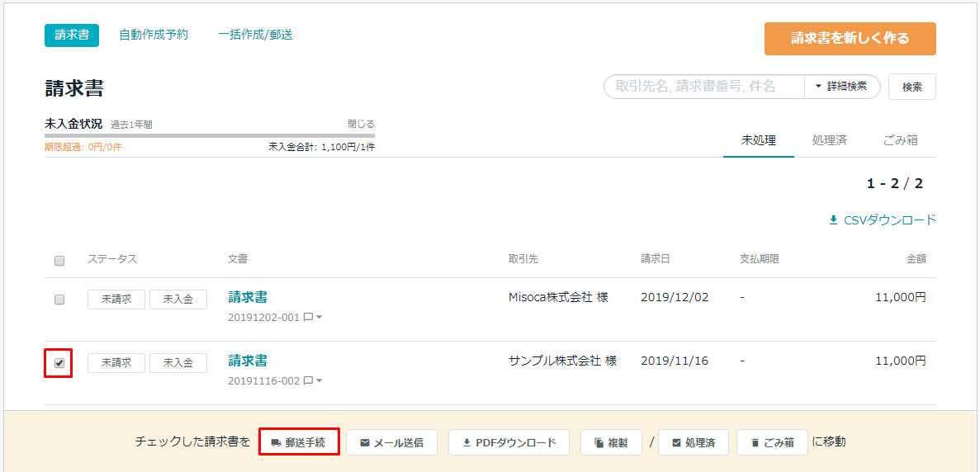Click the サンプル株式会社 様 cell
The height and width of the screenshot is (472, 980).
tap(562, 361)
